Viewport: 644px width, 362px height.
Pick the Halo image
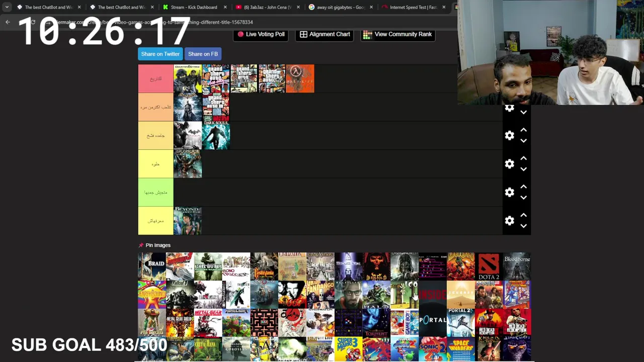click(x=376, y=295)
